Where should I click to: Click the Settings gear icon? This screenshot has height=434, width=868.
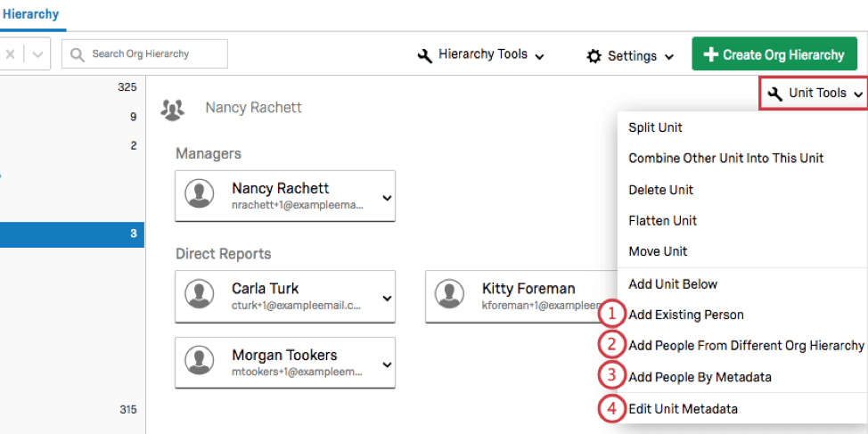click(594, 56)
